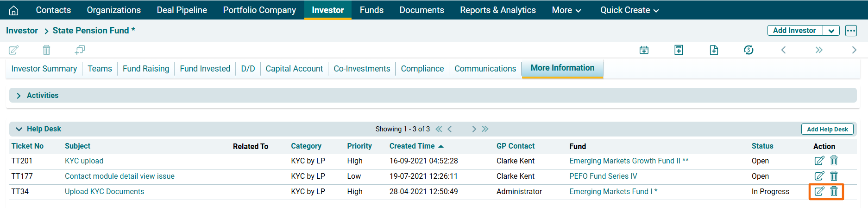Image resolution: width=868 pixels, height=208 pixels.
Task: Go to the last page of Help Desk results
Action: (485, 129)
